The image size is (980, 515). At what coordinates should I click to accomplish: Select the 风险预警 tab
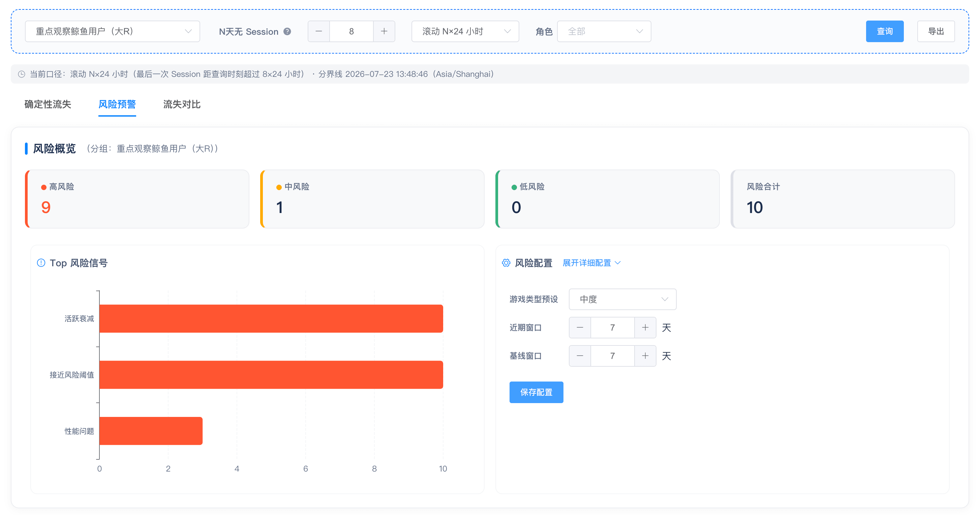coord(117,104)
